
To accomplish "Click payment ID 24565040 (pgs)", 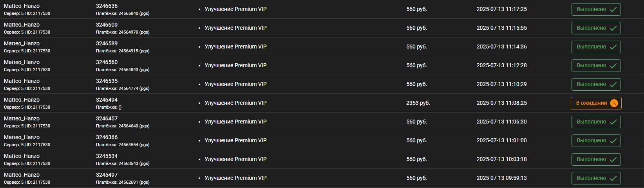I will point(123,13).
